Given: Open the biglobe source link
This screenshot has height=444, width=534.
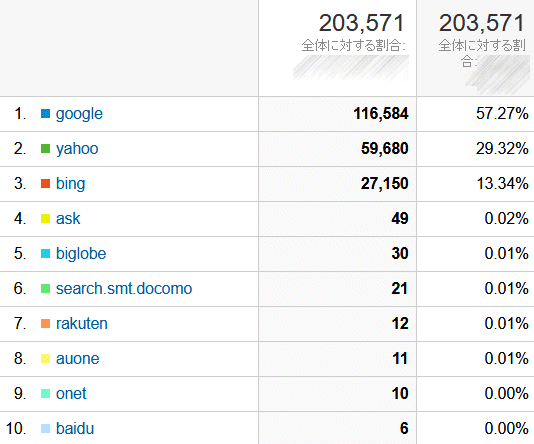Looking at the screenshot, I should (x=81, y=254).
